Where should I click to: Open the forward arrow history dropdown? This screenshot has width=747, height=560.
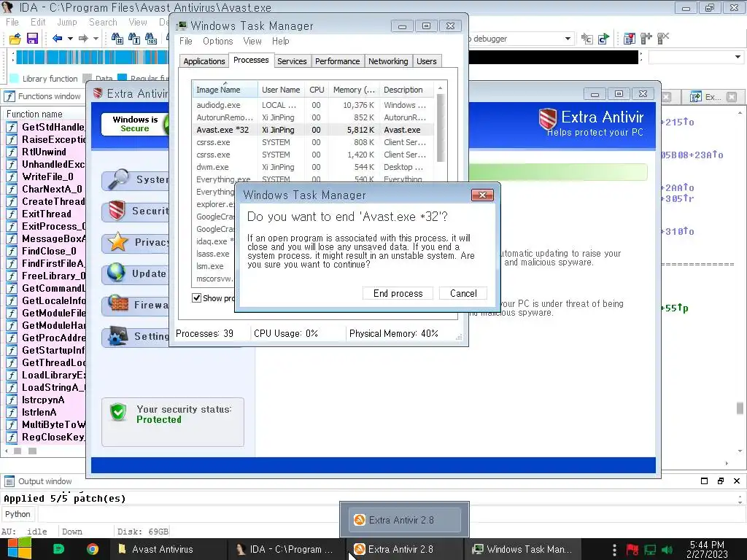point(96,39)
